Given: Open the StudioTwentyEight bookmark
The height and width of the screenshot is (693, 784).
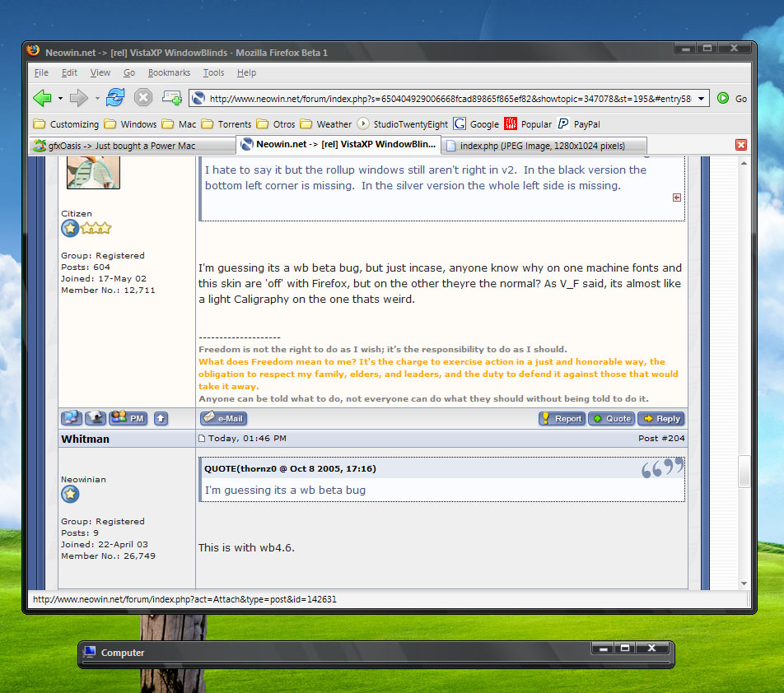Looking at the screenshot, I should click(403, 124).
